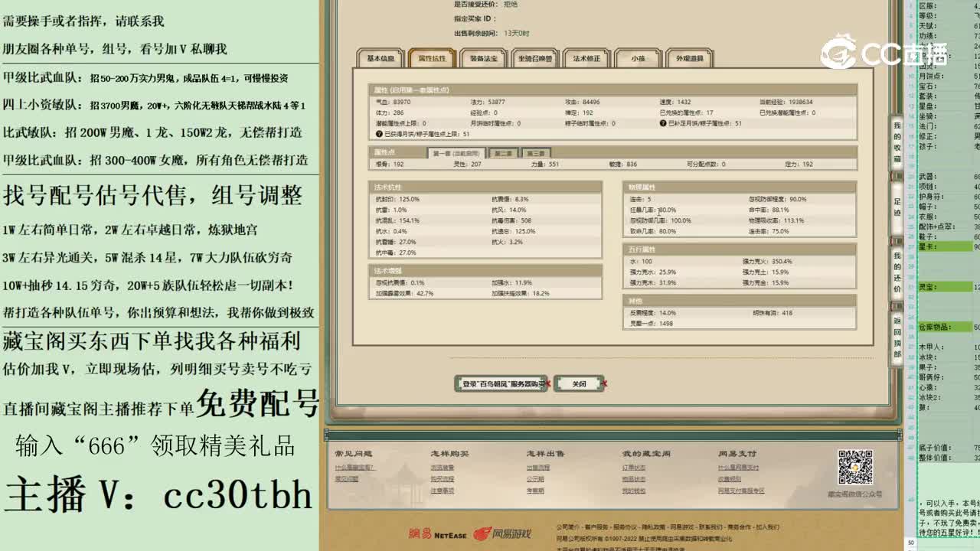Click 客户服务 footer link
The width and height of the screenshot is (980, 551).
coord(596,527)
